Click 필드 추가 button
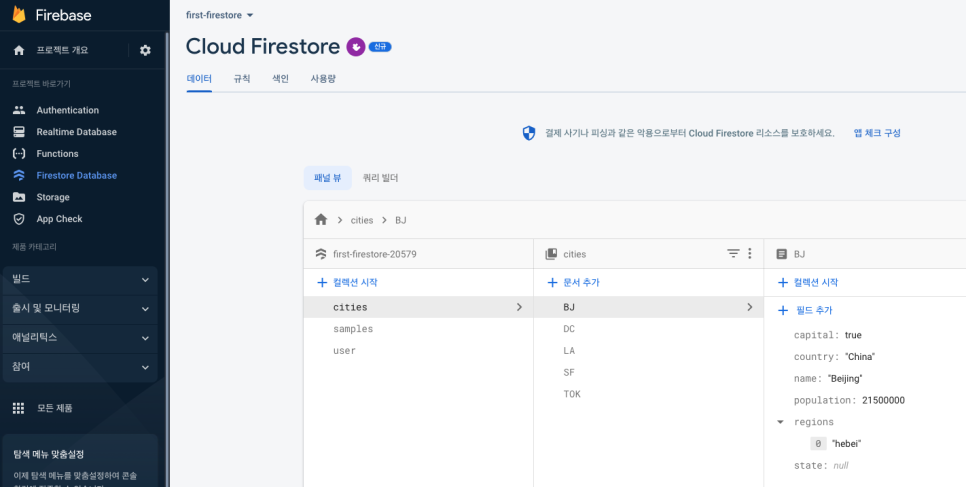 coord(806,310)
